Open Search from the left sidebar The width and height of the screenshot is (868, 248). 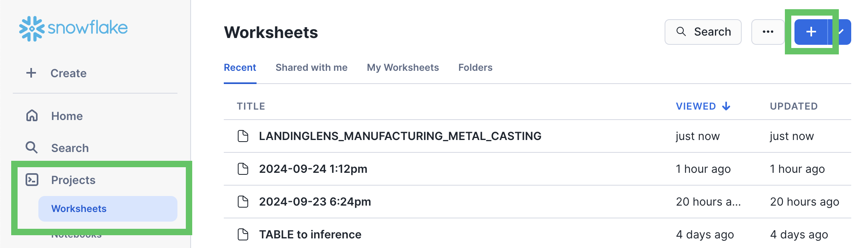click(x=70, y=148)
